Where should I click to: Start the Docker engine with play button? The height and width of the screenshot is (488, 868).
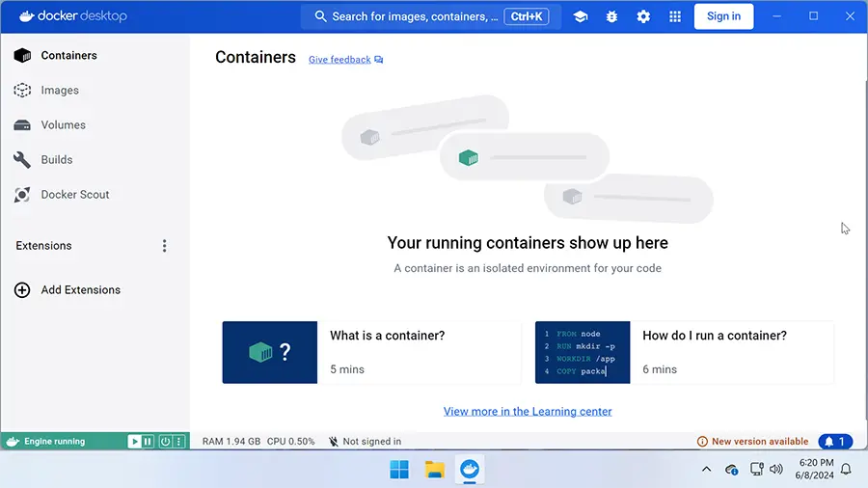(134, 442)
